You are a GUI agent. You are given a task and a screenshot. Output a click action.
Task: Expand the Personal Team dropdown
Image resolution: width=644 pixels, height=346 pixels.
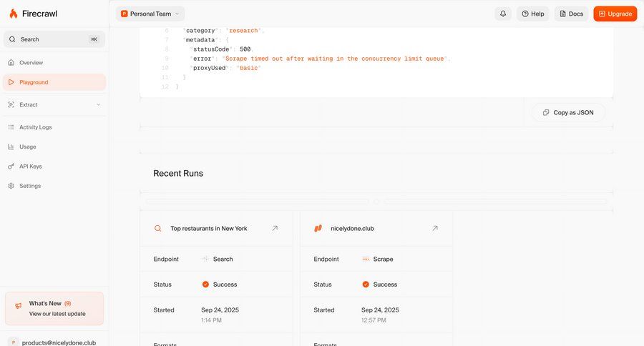pyautogui.click(x=150, y=14)
